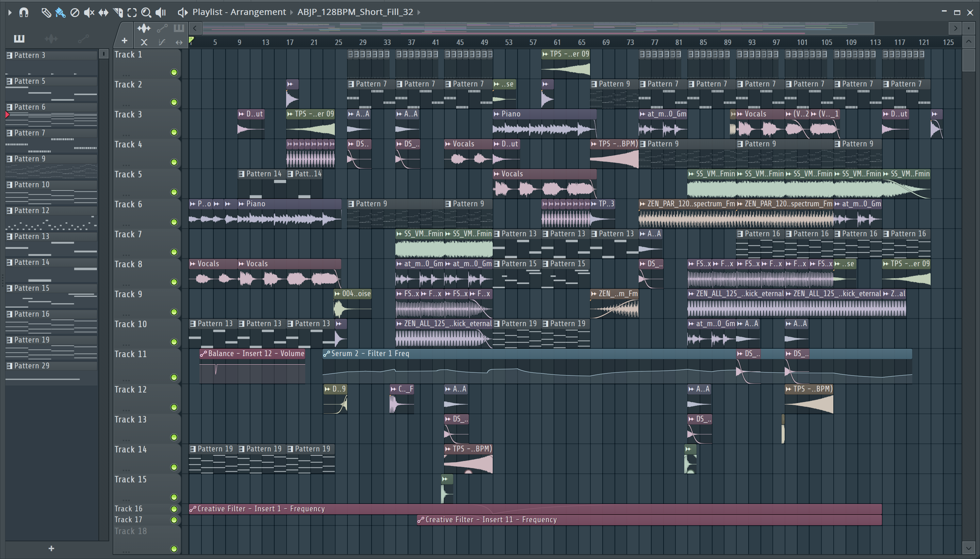
Task: Click bar 61 on the timeline ruler
Action: click(557, 42)
